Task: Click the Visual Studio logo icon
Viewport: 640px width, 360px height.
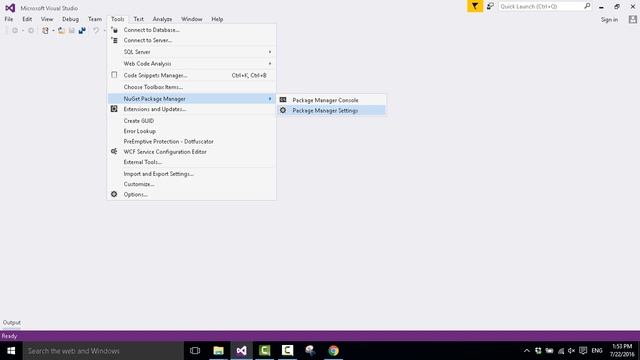Action: coord(10,8)
